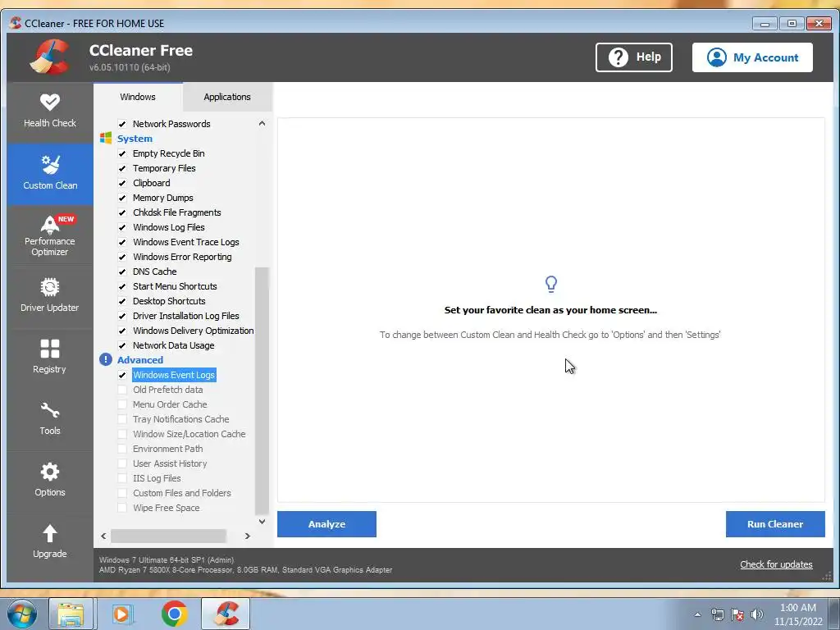Select the Windows Error Reporting item
Viewport: 840px width, 630px height.
182,257
